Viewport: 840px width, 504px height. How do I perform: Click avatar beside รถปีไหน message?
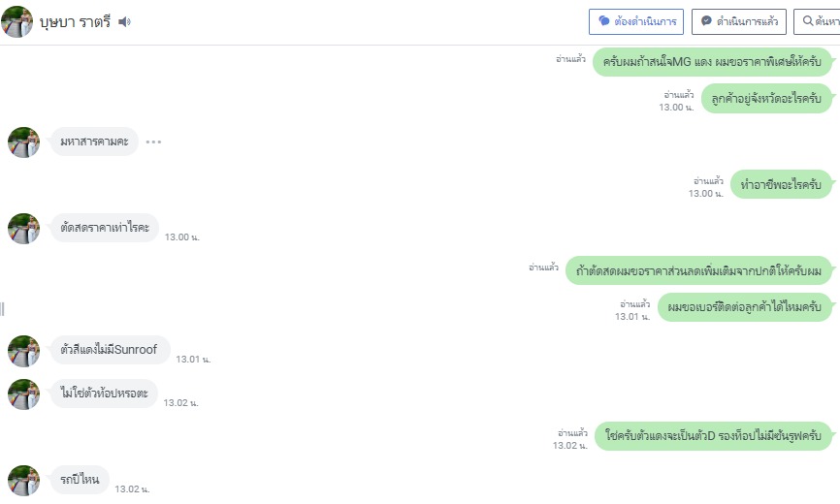coord(23,481)
